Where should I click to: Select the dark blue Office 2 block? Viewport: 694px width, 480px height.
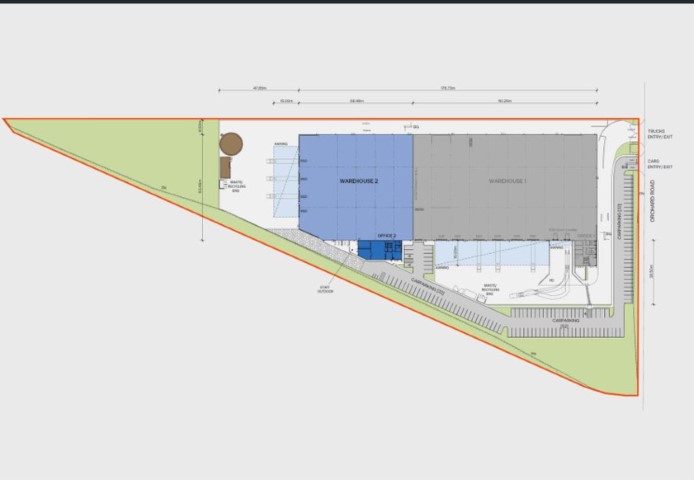380,250
